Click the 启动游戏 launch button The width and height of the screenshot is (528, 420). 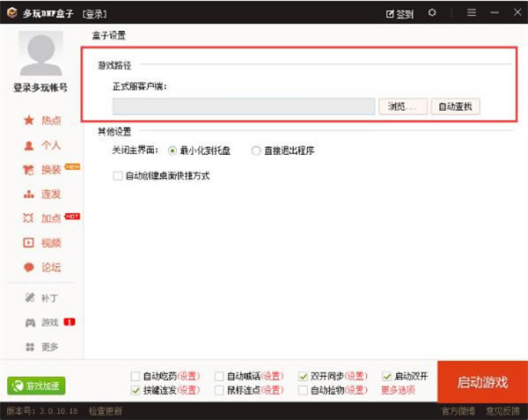point(482,382)
